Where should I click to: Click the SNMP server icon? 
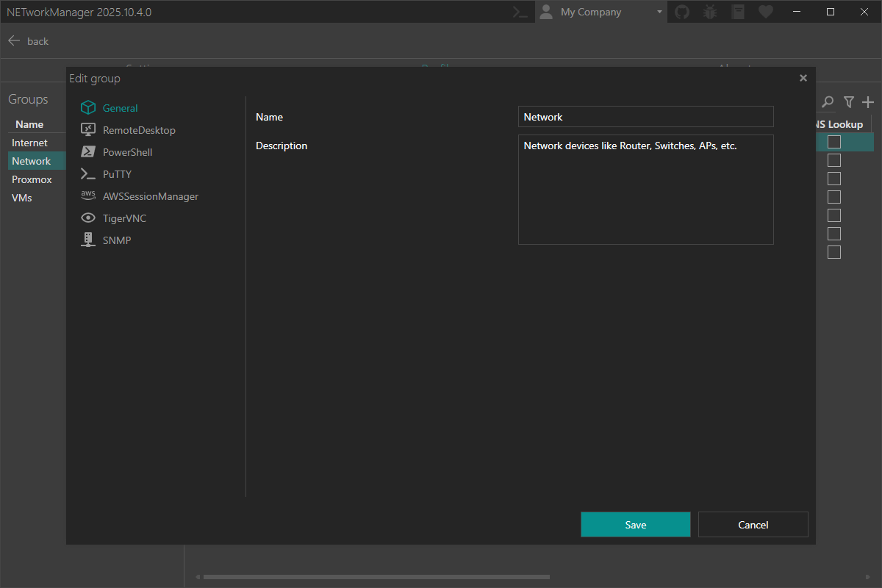pos(88,240)
